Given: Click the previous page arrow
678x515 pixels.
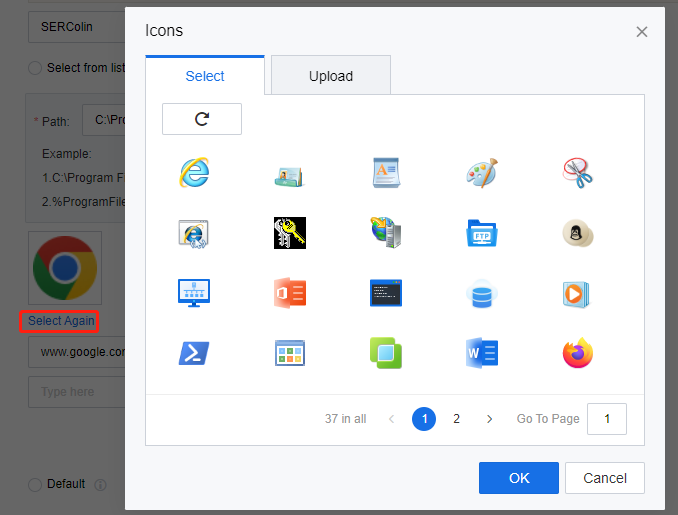Looking at the screenshot, I should pyautogui.click(x=392, y=419).
